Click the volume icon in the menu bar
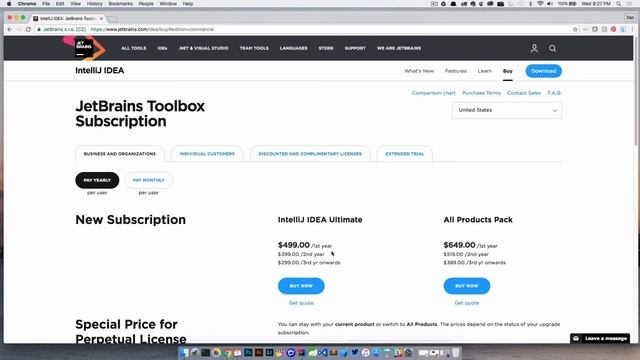640x360 pixels. point(549,4)
